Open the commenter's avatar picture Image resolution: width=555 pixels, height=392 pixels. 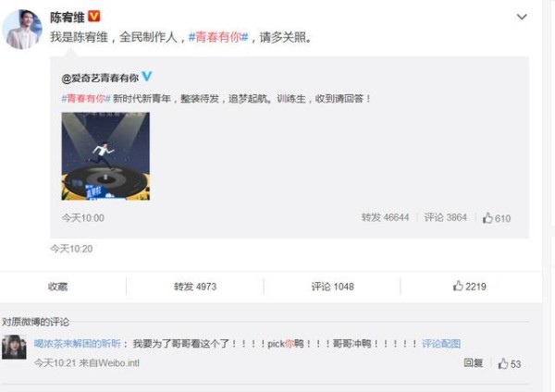pos(14,347)
